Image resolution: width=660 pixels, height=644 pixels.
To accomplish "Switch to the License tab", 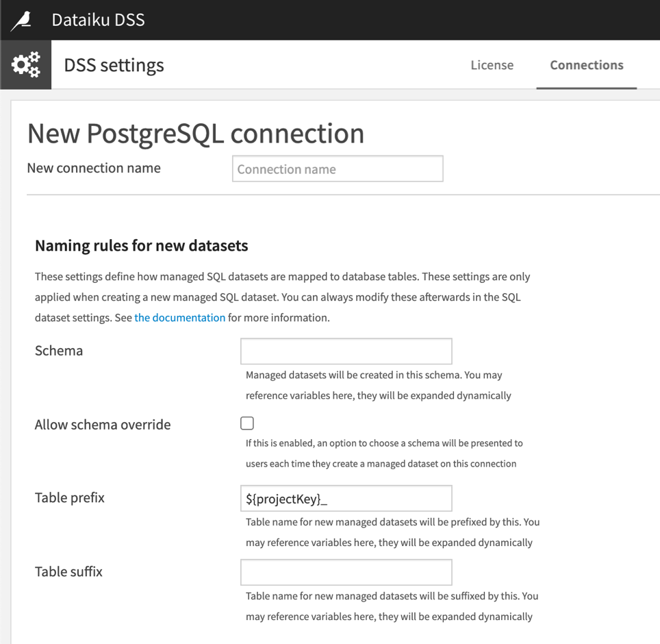I will [492, 65].
